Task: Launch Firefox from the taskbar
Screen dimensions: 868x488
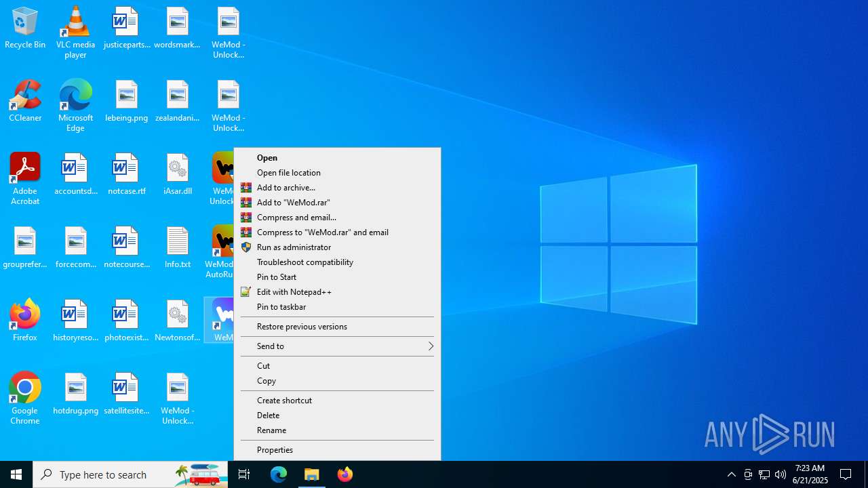Action: (345, 474)
